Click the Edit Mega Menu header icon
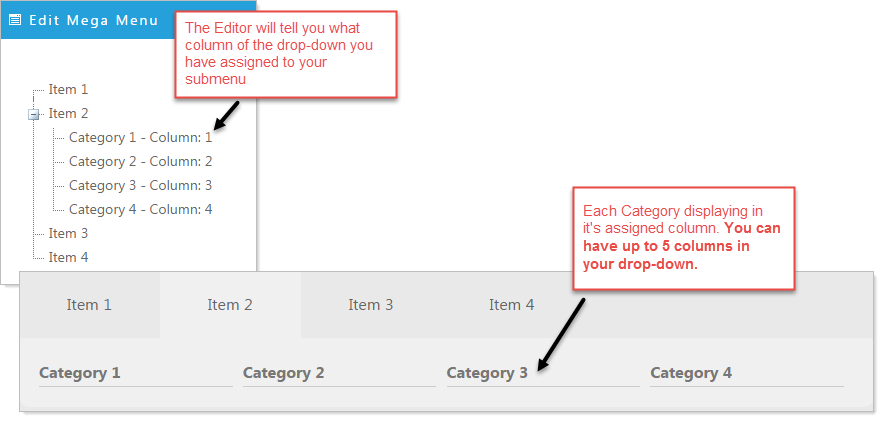This screenshot has height=425, width=884. [x=15, y=20]
